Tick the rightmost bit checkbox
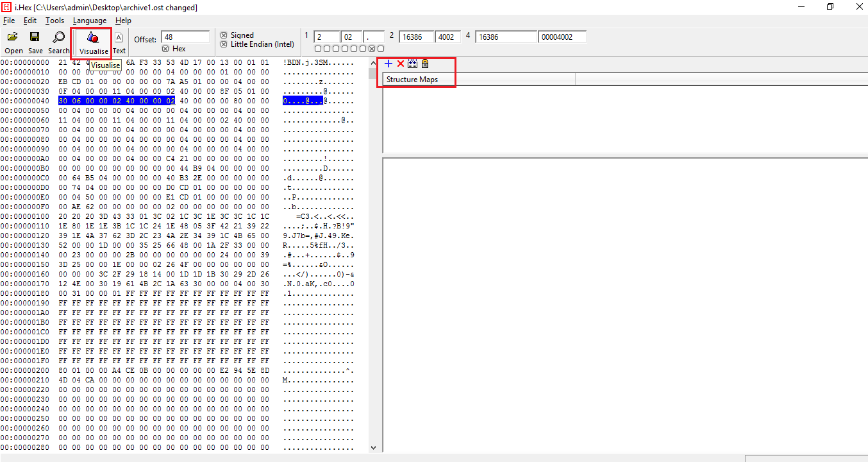The image size is (868, 462). click(x=381, y=49)
